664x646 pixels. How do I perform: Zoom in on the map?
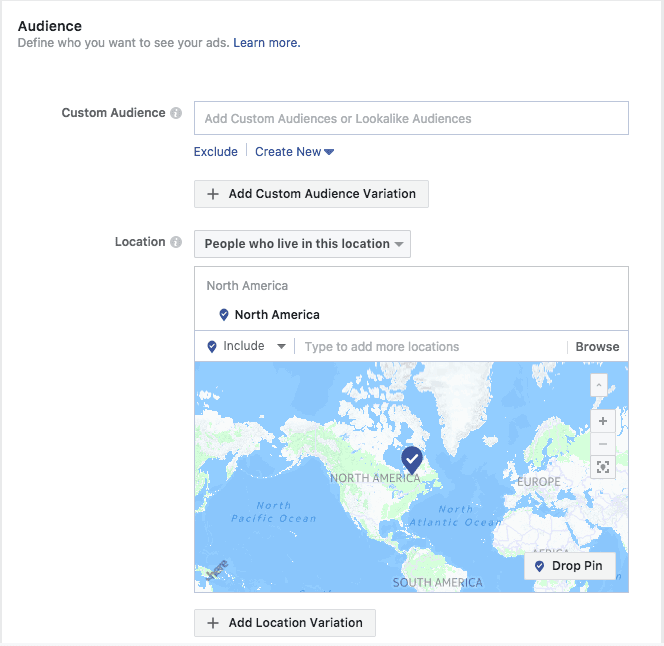601,421
